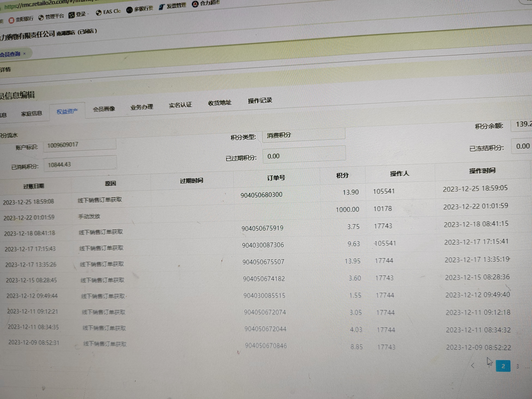The image size is (532, 399).
Task: Go to previous page arrow in pagination
Action: click(473, 366)
